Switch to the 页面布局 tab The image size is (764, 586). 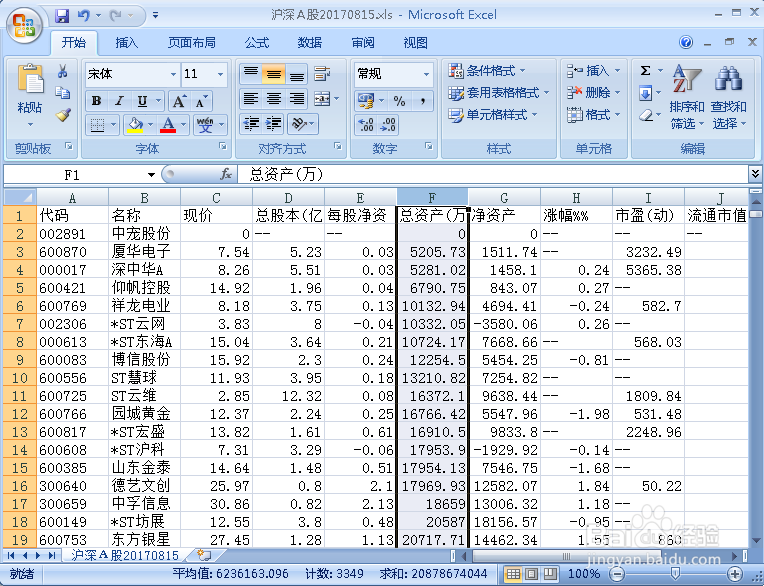[x=191, y=43]
